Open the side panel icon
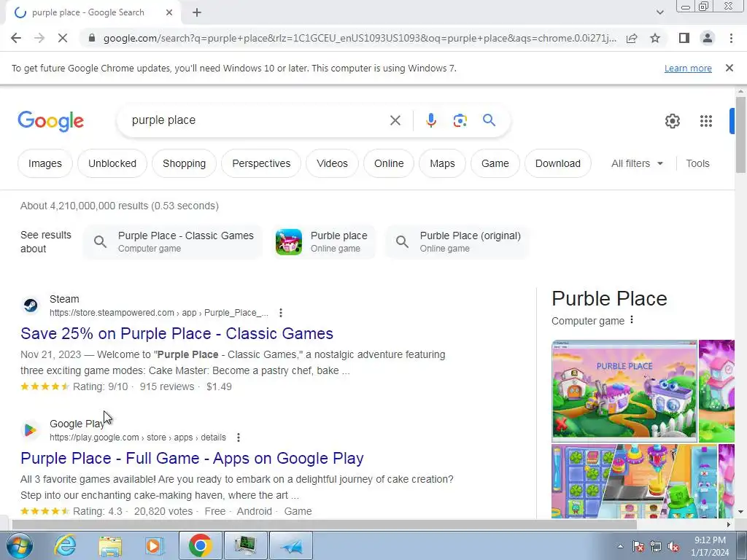 tap(684, 38)
